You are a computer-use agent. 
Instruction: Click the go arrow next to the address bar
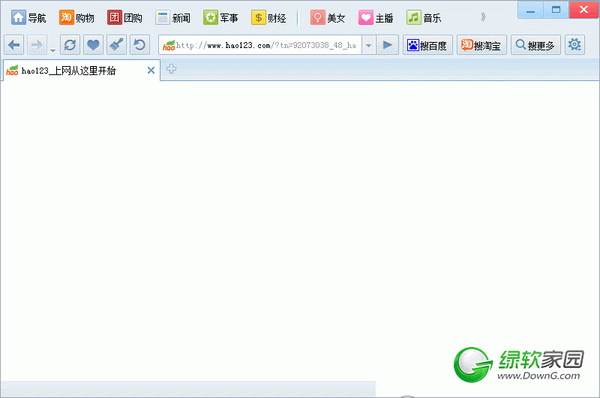(x=387, y=45)
